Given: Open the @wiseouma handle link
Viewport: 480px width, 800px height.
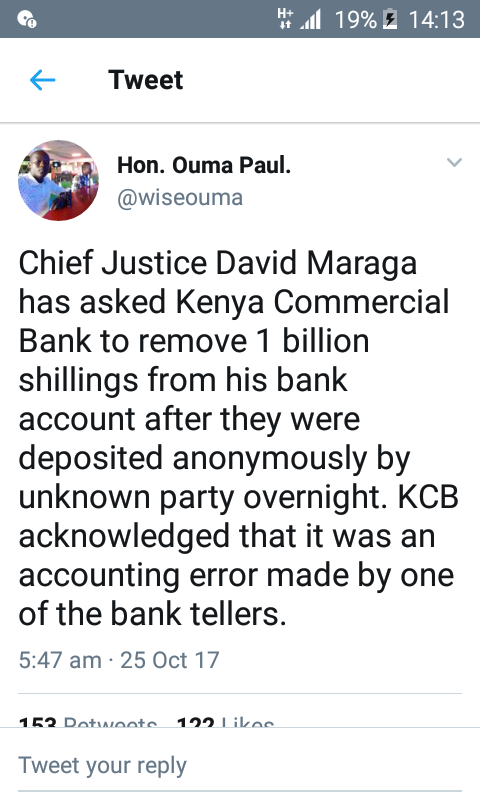Looking at the screenshot, I should 180,197.
